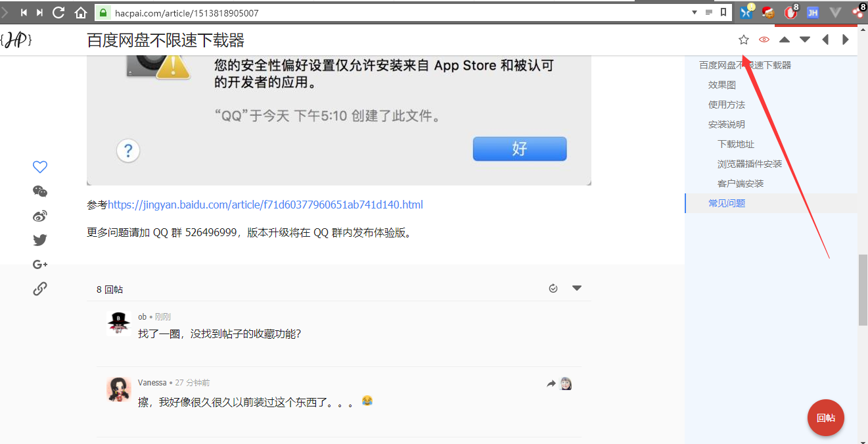Jump to 使用方法 section in outline
Image resolution: width=868 pixels, height=444 pixels.
tap(727, 105)
